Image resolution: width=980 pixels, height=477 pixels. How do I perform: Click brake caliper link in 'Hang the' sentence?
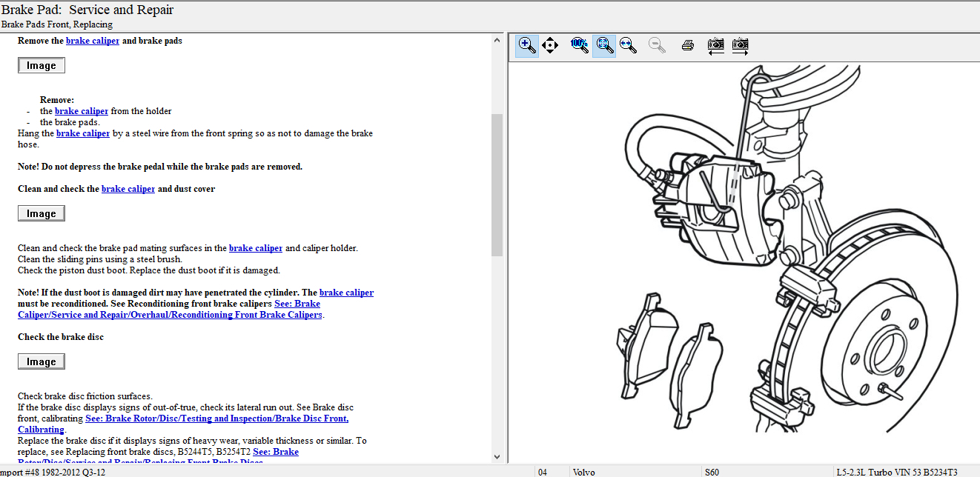(83, 133)
